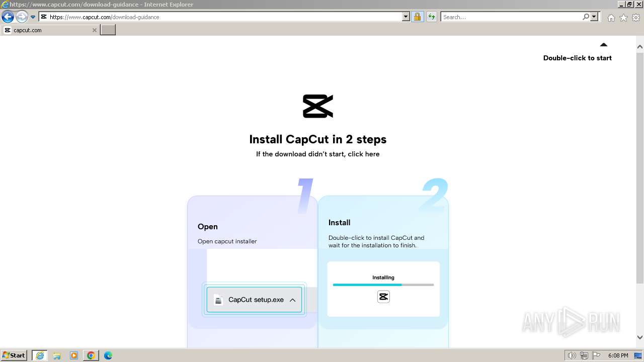Click the refresh page icon
The image size is (644, 362).
pyautogui.click(x=432, y=17)
